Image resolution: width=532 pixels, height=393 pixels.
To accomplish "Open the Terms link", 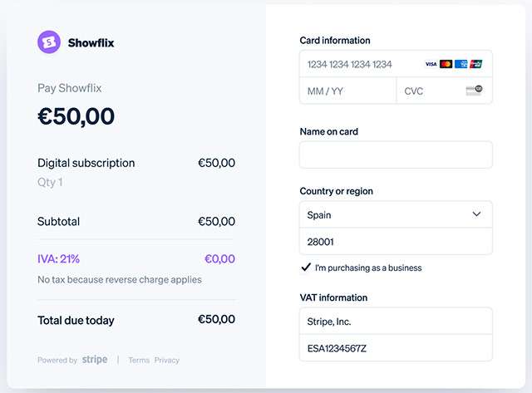I will (x=139, y=361).
